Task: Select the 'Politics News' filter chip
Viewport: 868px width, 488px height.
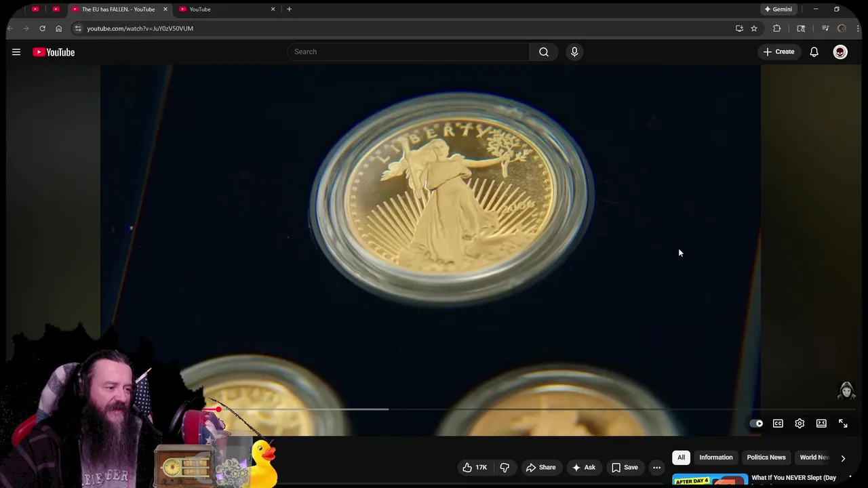Action: [766, 457]
